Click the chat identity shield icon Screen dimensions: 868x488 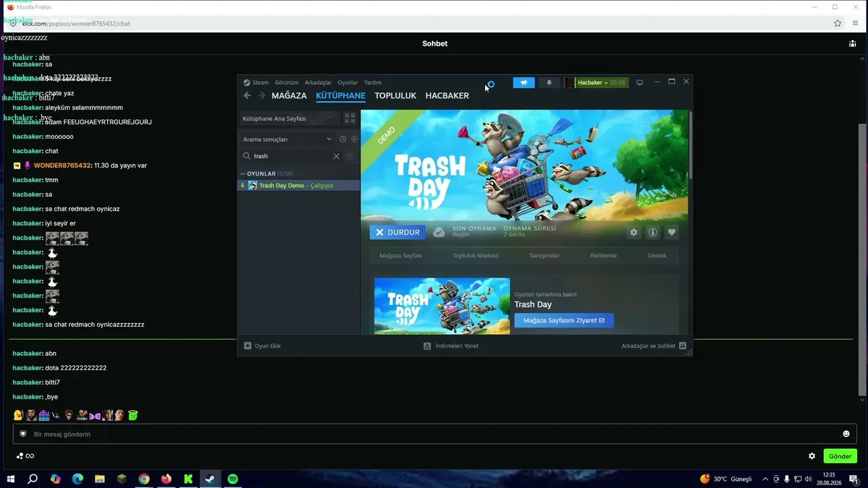pos(23,434)
